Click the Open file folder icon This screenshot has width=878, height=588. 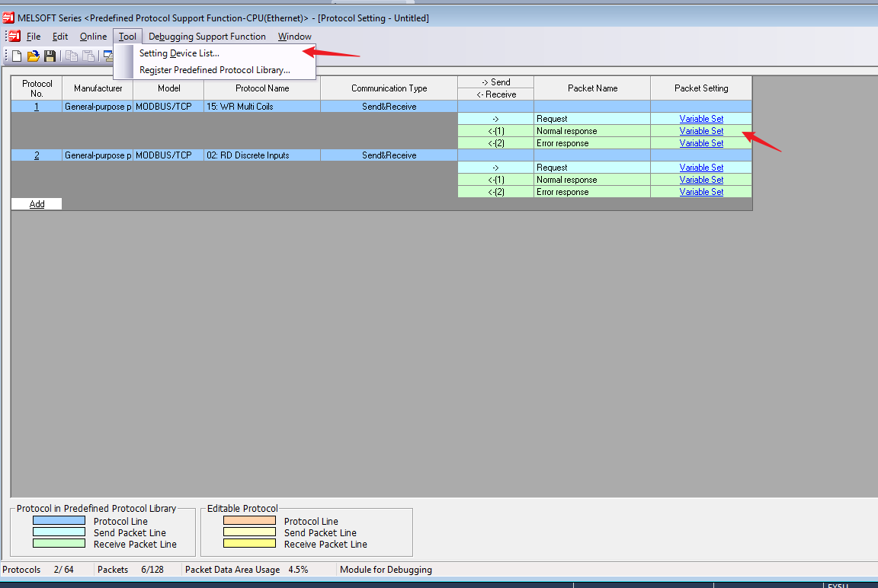pos(33,56)
